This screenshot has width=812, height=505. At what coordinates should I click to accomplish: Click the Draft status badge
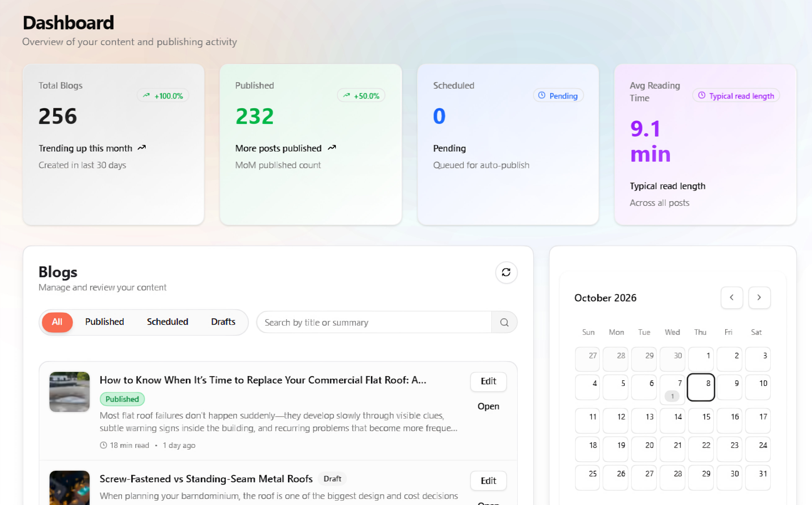point(332,479)
